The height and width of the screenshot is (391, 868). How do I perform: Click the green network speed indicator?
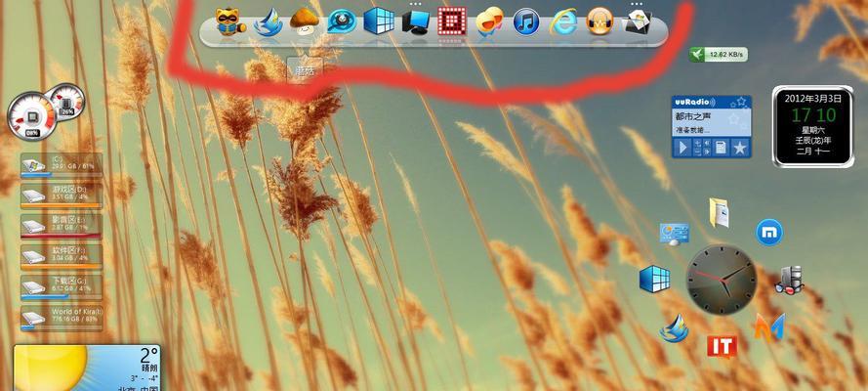(x=719, y=55)
